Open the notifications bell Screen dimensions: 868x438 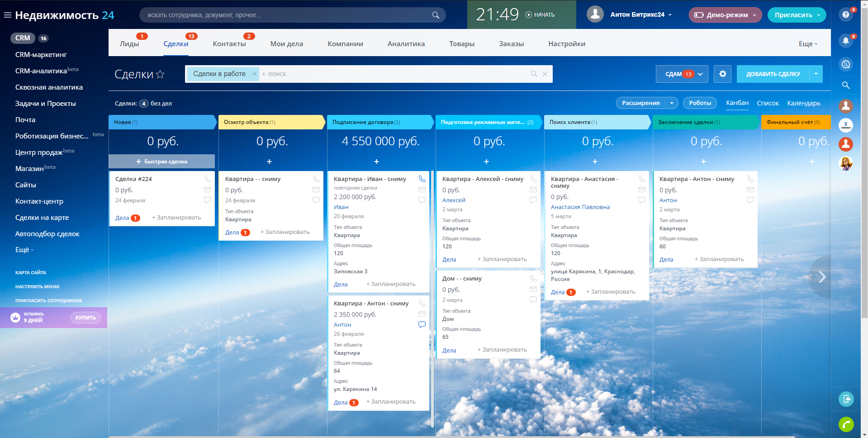coord(845,41)
